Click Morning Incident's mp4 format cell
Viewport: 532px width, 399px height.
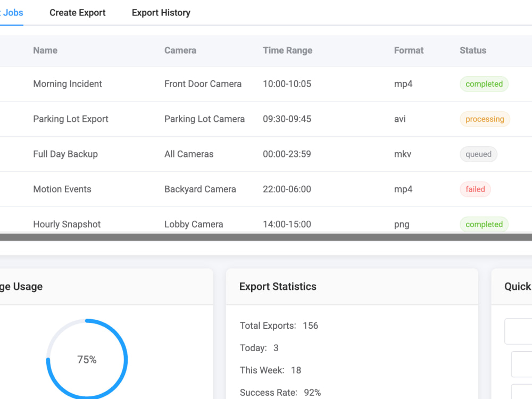pyautogui.click(x=403, y=84)
